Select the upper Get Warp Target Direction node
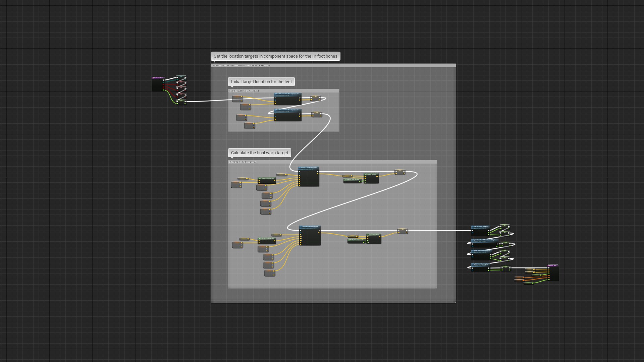The image size is (644, 362). click(x=267, y=179)
